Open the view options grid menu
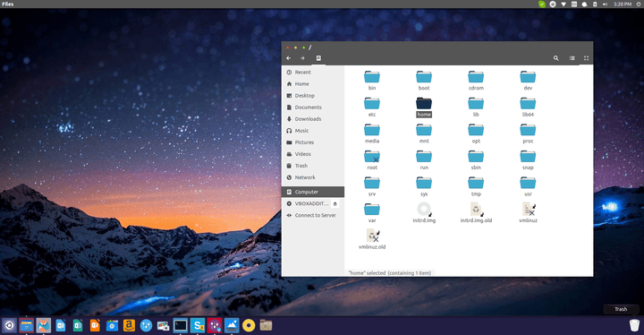Screen dimensions: 644x335 (586, 58)
